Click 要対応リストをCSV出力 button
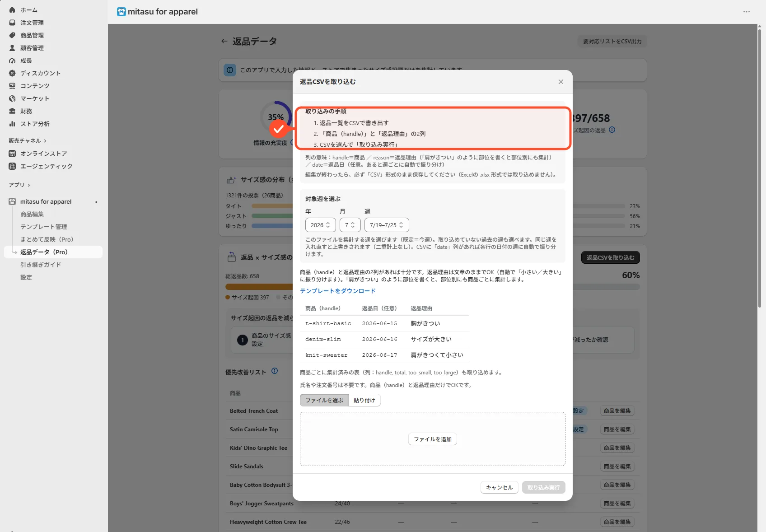 tap(612, 41)
